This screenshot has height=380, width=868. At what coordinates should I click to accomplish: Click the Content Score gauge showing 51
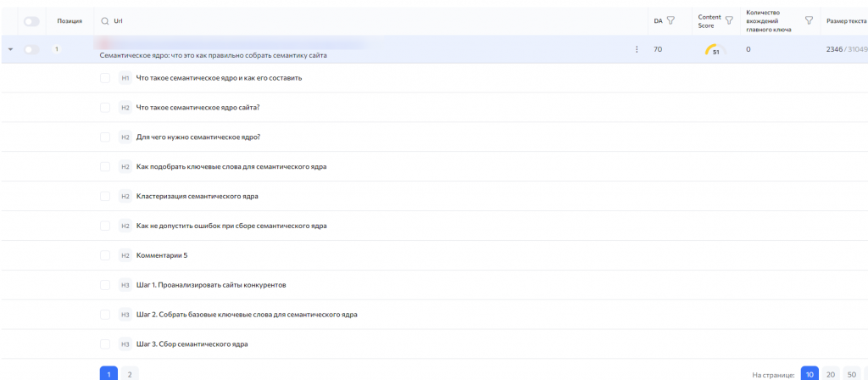(x=715, y=50)
